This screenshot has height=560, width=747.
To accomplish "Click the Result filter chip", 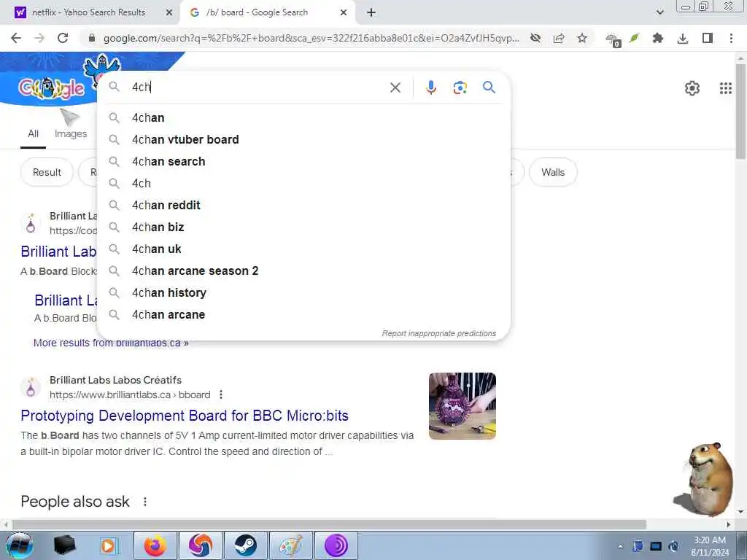I will click(x=47, y=172).
